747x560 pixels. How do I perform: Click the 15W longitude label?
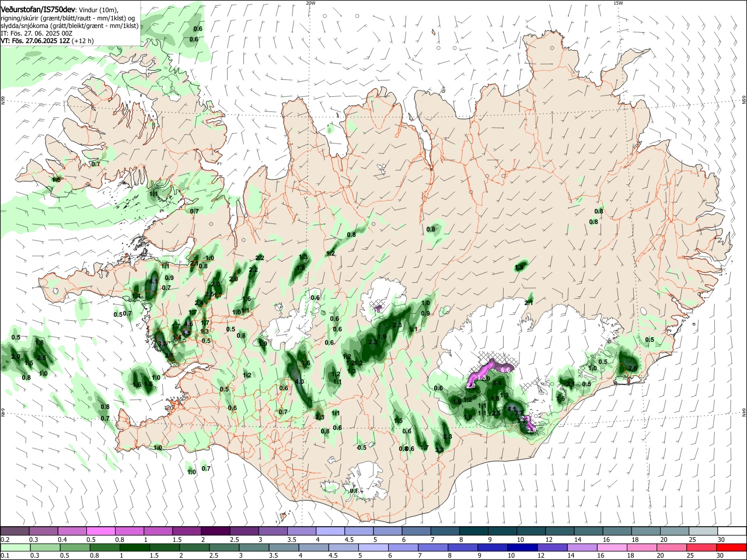618,3
